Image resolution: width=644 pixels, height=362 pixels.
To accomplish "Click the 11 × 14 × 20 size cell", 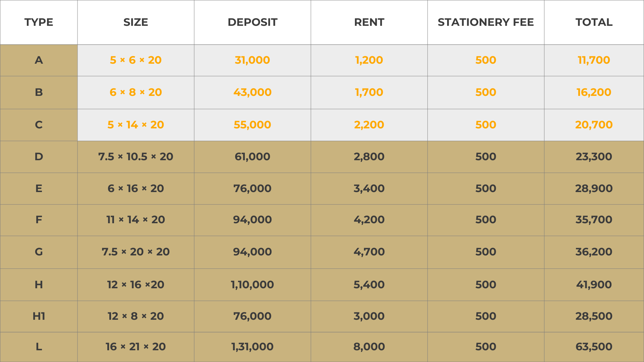I will tap(136, 220).
